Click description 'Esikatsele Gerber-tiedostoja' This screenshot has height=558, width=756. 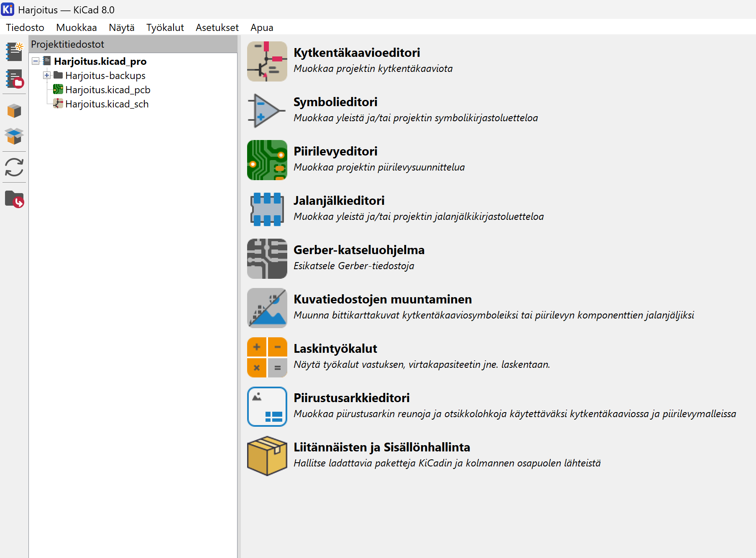[354, 266]
